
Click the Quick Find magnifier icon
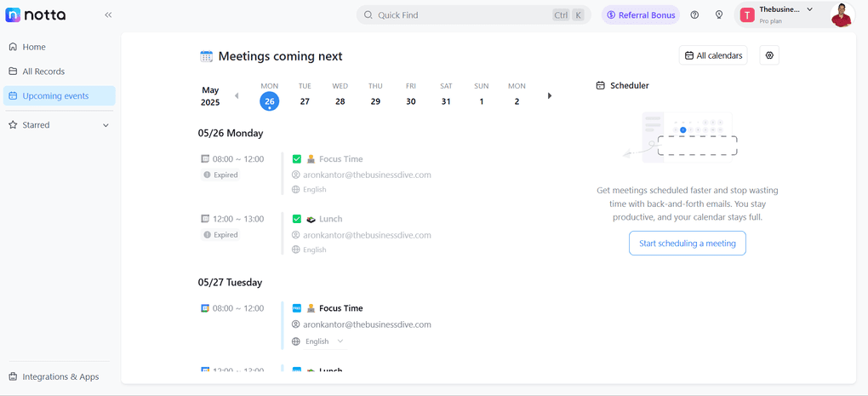368,15
